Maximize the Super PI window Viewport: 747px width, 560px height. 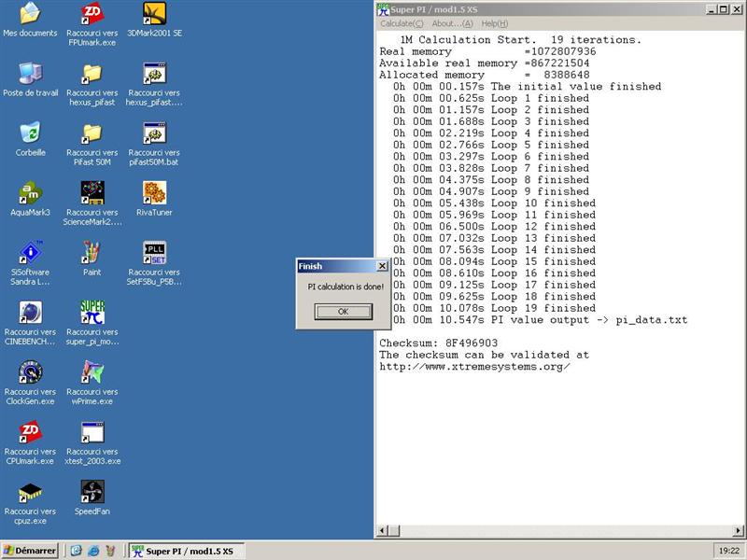(723, 9)
